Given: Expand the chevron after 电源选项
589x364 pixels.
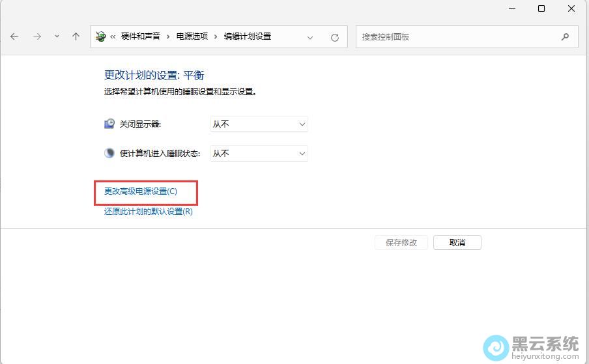Looking at the screenshot, I should [216, 37].
